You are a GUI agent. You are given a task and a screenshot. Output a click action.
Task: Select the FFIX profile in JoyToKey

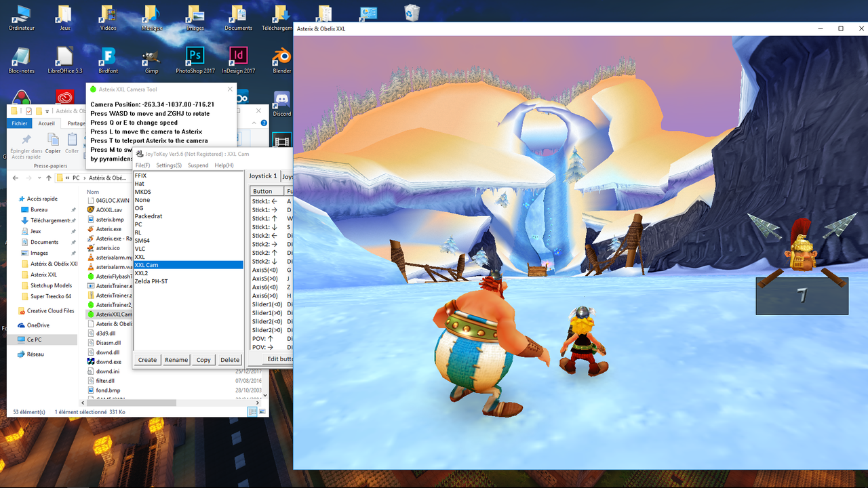point(188,176)
